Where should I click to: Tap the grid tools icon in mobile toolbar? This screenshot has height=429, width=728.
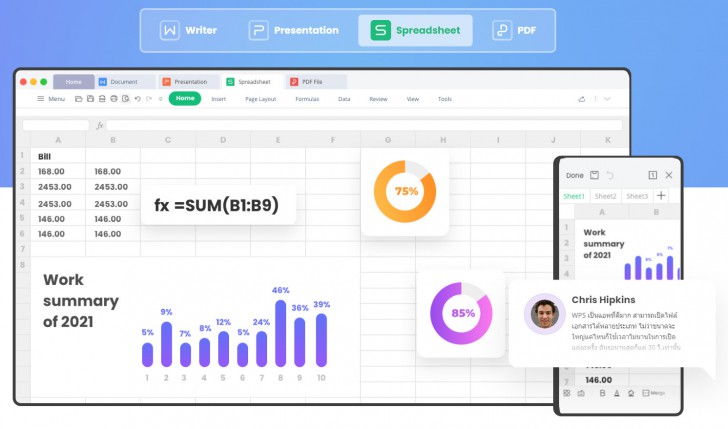click(x=566, y=393)
